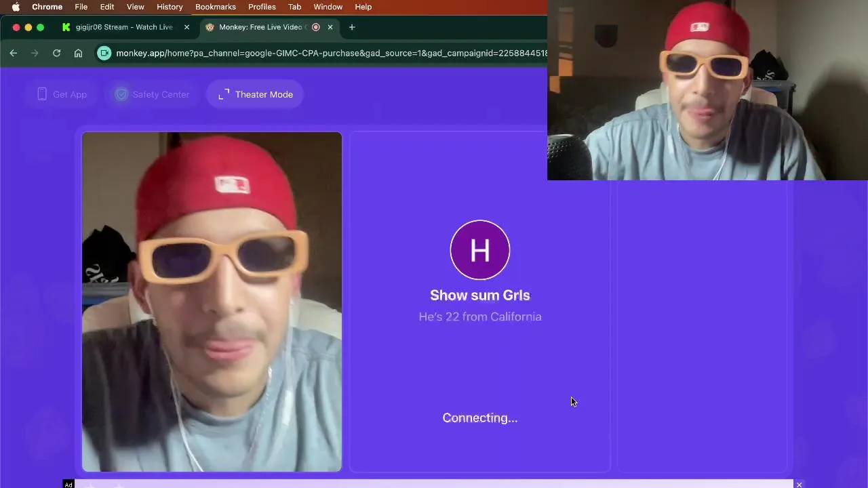
Task: Open the Bookmarks menu
Action: [216, 7]
